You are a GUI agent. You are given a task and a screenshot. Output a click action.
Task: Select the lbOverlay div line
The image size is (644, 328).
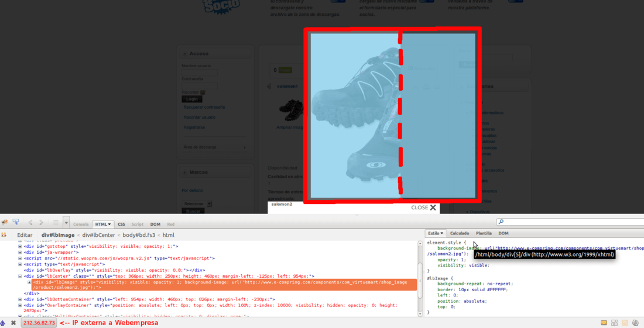click(x=114, y=270)
